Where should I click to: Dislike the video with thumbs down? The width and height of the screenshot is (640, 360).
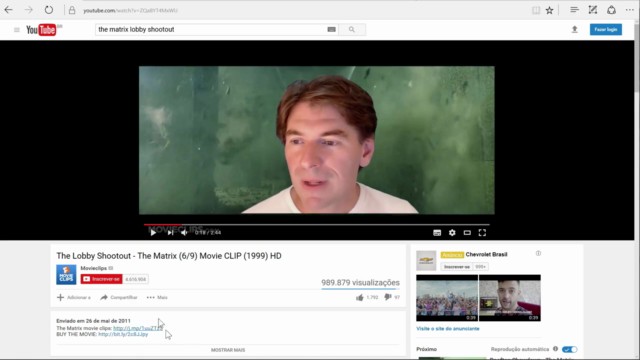pyautogui.click(x=387, y=298)
